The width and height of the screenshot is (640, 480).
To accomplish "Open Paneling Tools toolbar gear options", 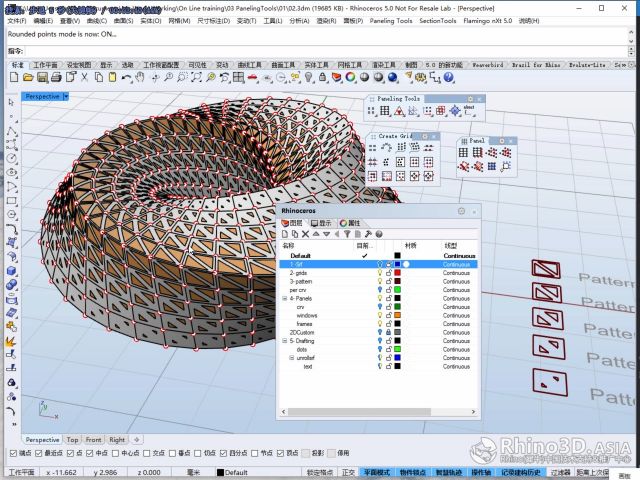I will tap(470, 99).
